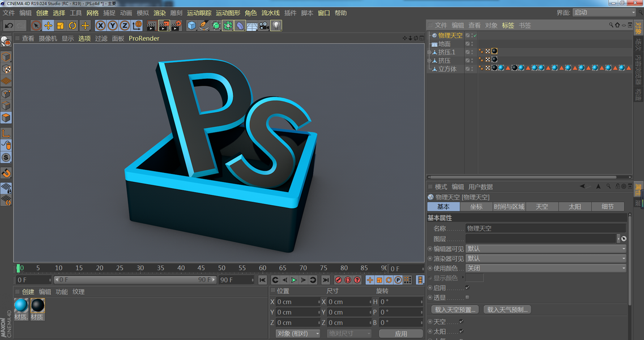644x340 pixels.
Task: Toggle the 天空 checkbox
Action: pos(461,321)
